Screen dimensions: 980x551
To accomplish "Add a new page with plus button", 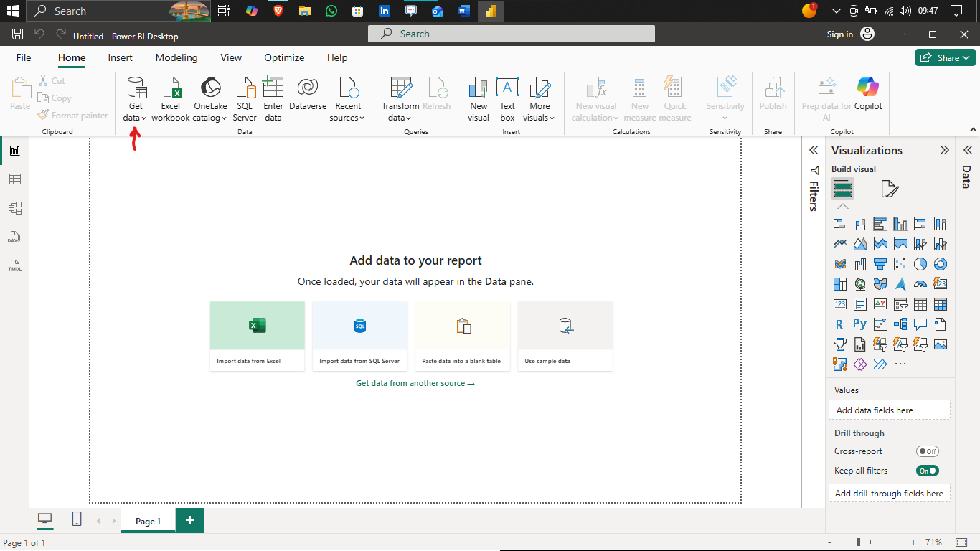I will [189, 520].
